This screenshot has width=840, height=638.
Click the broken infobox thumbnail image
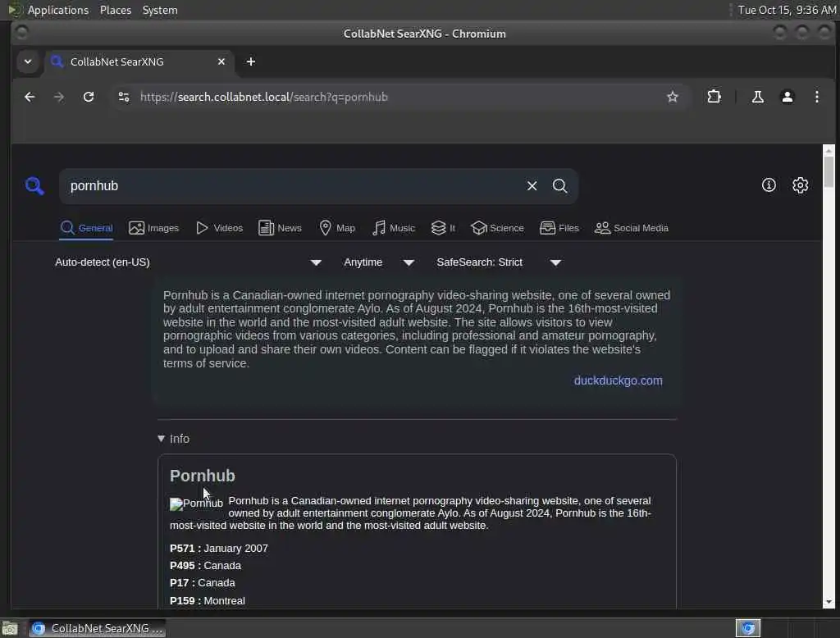pyautogui.click(x=196, y=504)
